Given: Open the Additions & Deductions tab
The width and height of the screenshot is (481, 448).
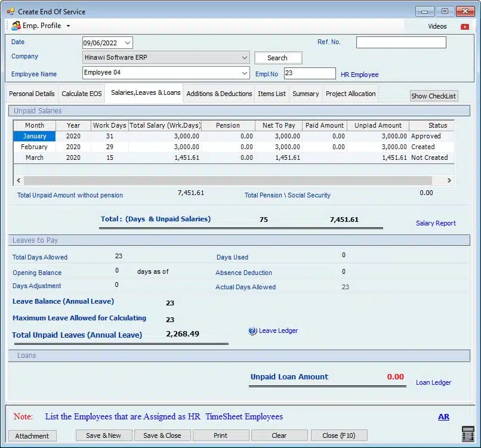Looking at the screenshot, I should point(219,94).
